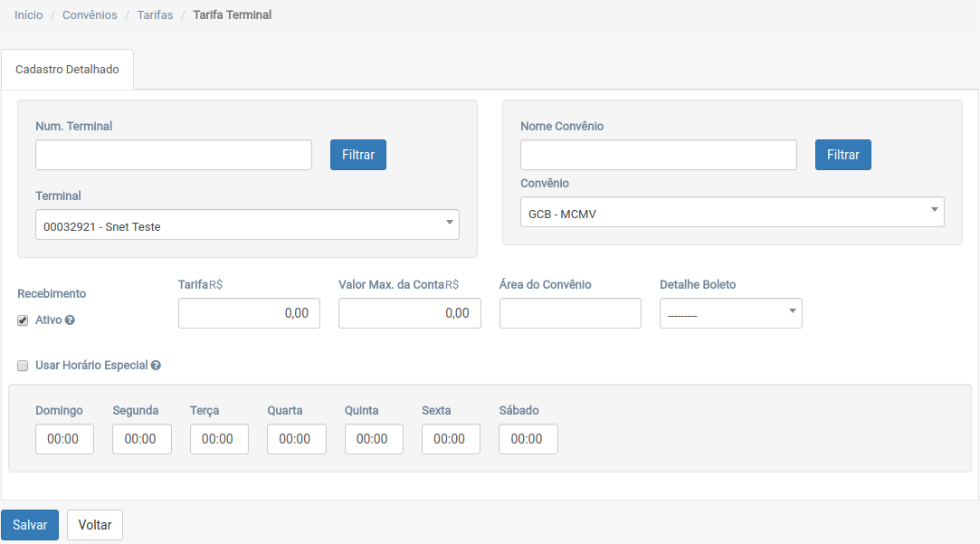The image size is (980, 544).
Task: Open the Detalhe Boleto dropdown
Action: (x=730, y=314)
